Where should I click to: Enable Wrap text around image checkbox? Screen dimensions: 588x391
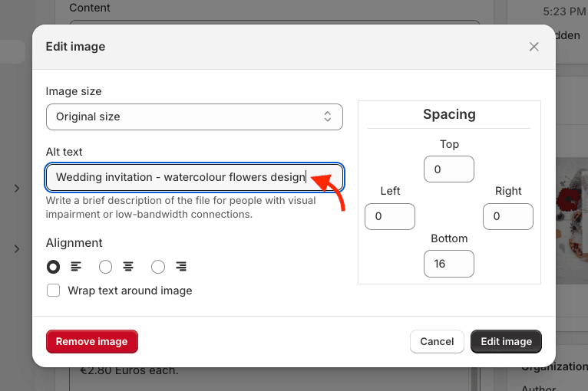(53, 291)
